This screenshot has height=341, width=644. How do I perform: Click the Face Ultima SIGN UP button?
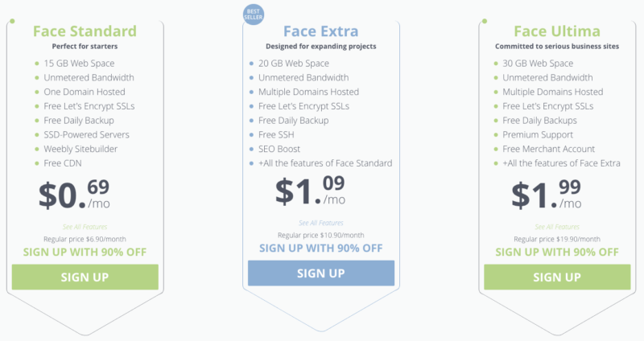tap(557, 277)
